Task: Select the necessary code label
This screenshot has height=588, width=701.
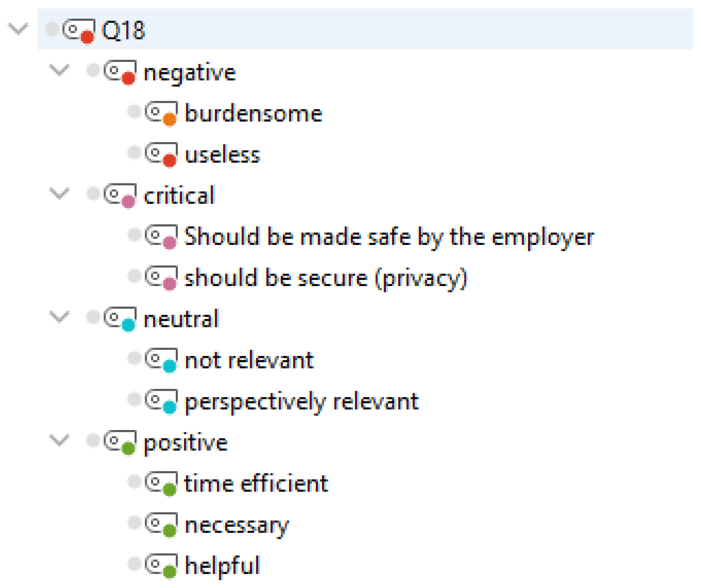Action: coord(237,525)
